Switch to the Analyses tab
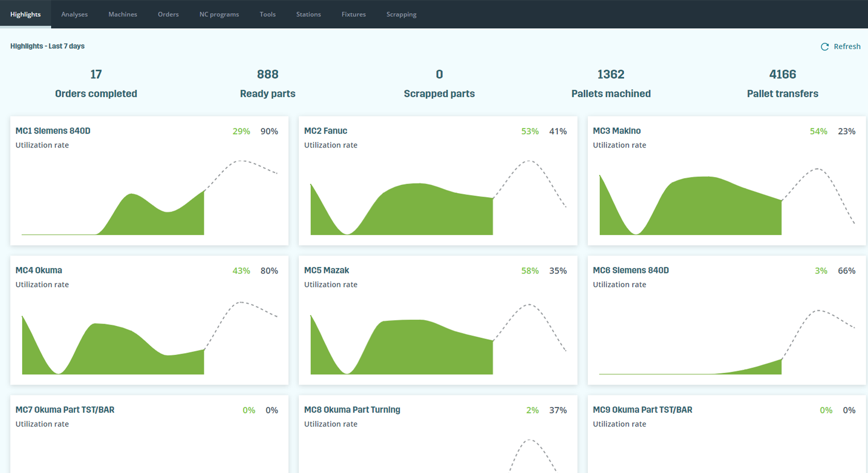The width and height of the screenshot is (868, 473). [x=75, y=14]
